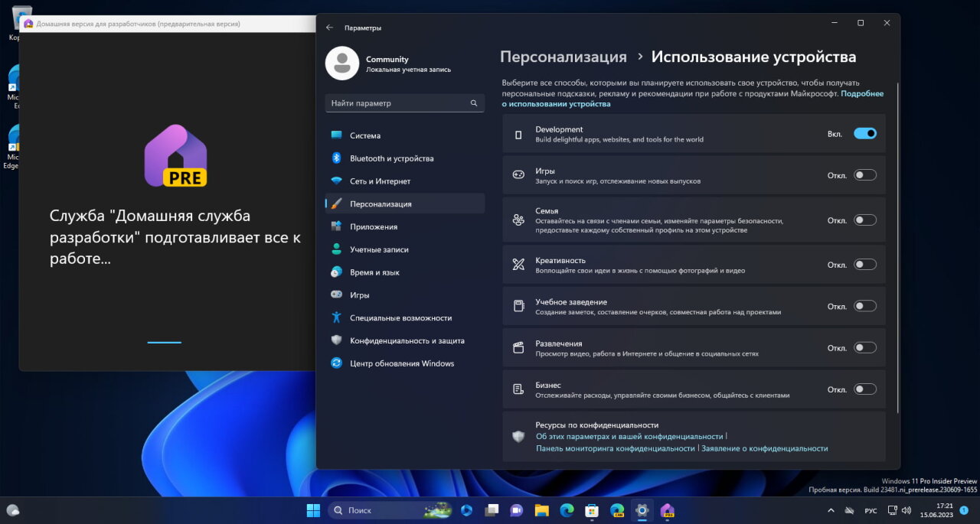Click the Settings gear taskbar icon
980x524 pixels.
642,510
